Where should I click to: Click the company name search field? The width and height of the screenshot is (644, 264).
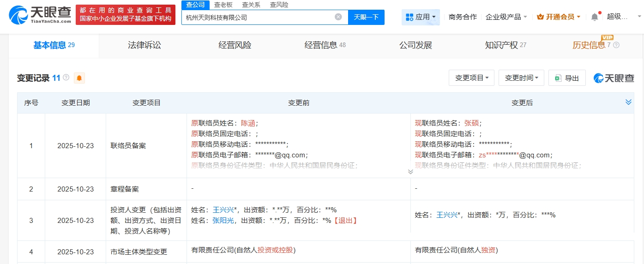tap(259, 17)
